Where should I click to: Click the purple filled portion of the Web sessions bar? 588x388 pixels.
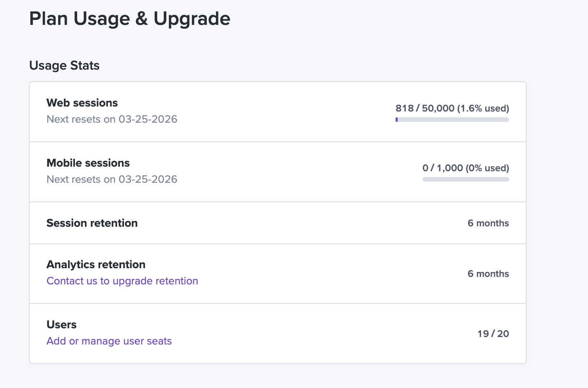pyautogui.click(x=397, y=120)
